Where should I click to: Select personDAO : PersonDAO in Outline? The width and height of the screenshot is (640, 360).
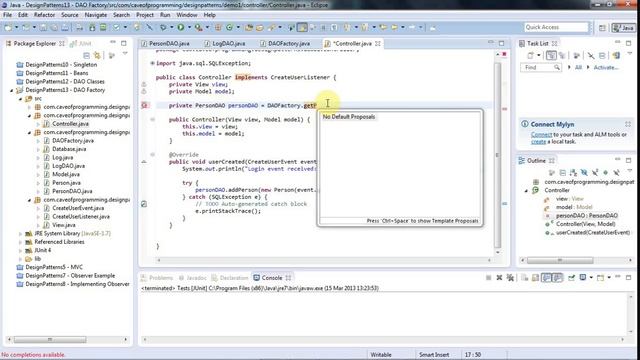point(587,216)
